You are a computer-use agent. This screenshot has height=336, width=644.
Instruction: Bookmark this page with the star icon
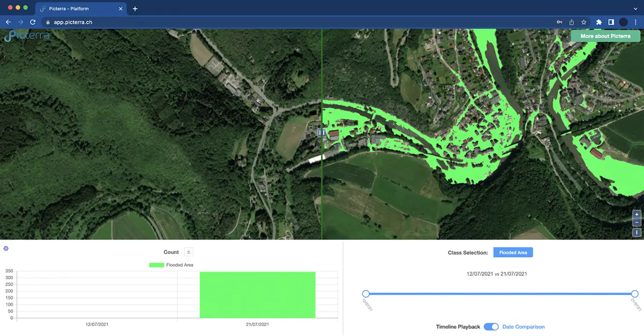(584, 22)
